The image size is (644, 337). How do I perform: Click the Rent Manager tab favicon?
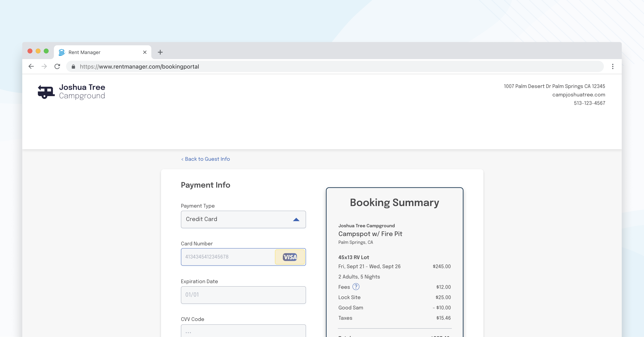tap(62, 52)
